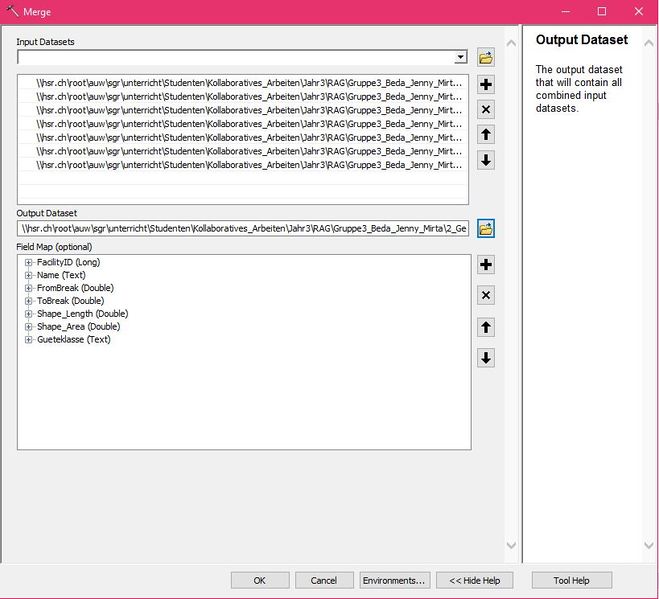The height and width of the screenshot is (599, 659).
Task: Move input dataset up in list
Action: click(486, 135)
